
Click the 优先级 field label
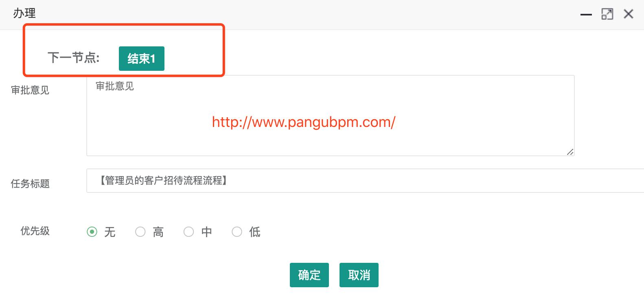click(x=35, y=231)
